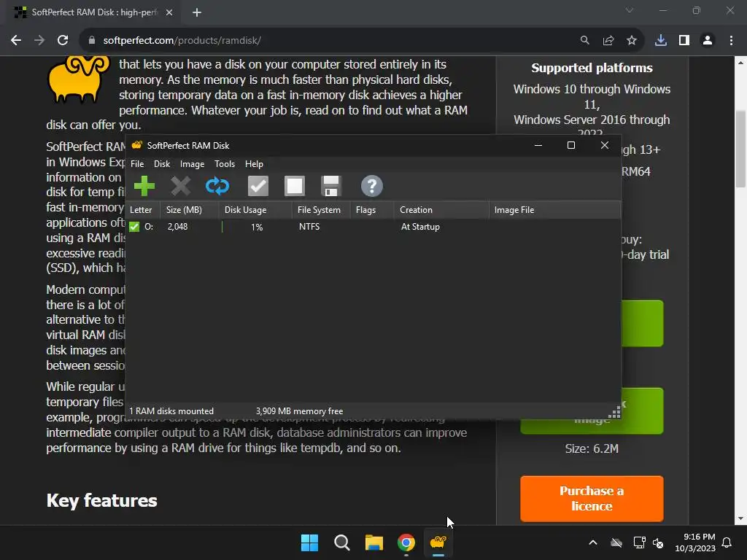Screen dimensions: 747x560
Task: Select the 2,048 size cell
Action: pyautogui.click(x=178, y=227)
